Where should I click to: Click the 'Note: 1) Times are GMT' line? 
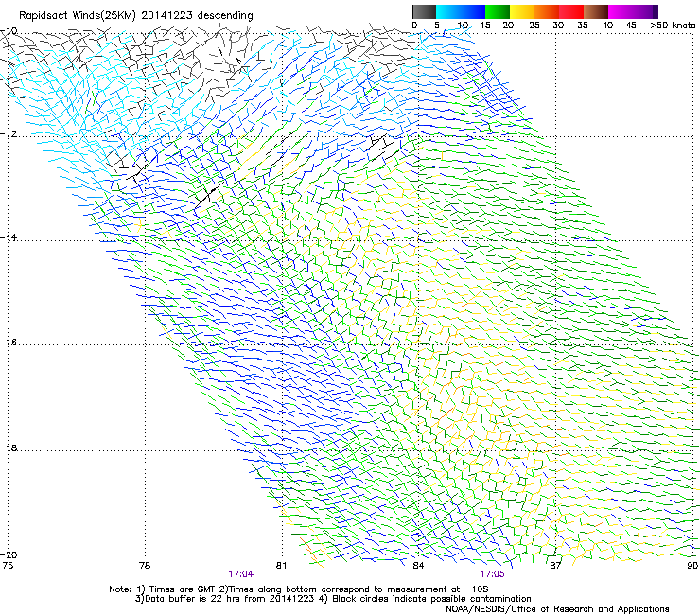(299, 589)
